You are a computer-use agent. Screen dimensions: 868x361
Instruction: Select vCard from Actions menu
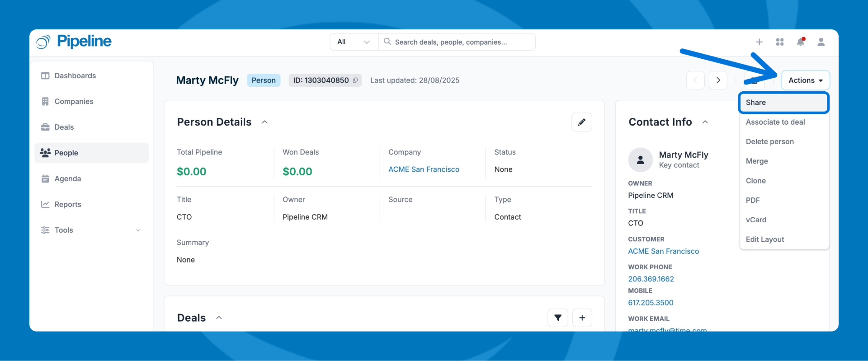pos(784,220)
